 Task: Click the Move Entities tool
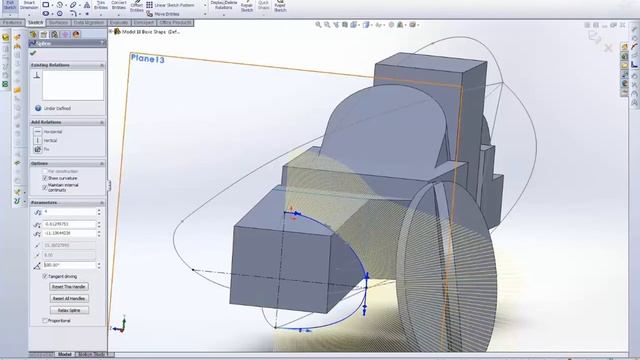click(163, 14)
